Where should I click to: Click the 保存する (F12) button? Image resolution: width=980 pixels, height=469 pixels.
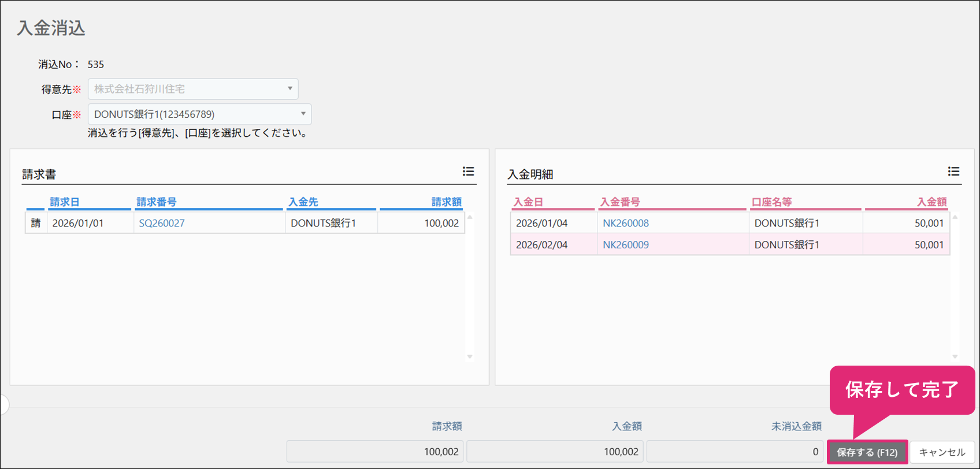867,452
